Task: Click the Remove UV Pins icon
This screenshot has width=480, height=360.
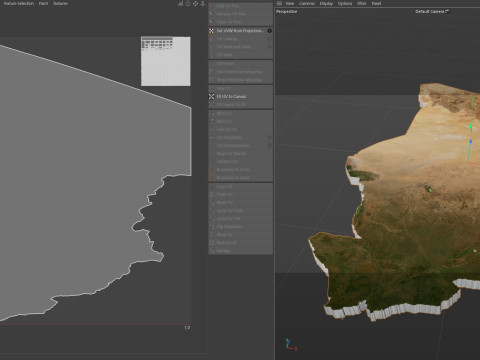Action: (x=211, y=14)
